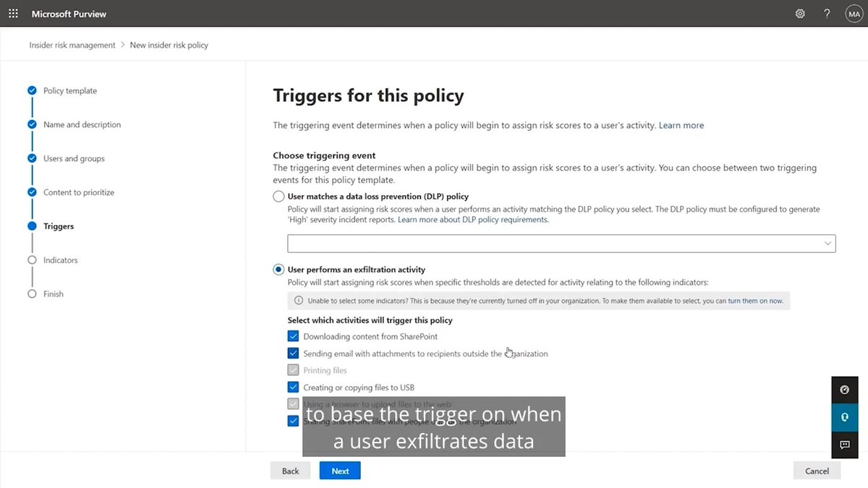Click the Finish step in the wizard
The width and height of the screenshot is (868, 488).
[54, 294]
